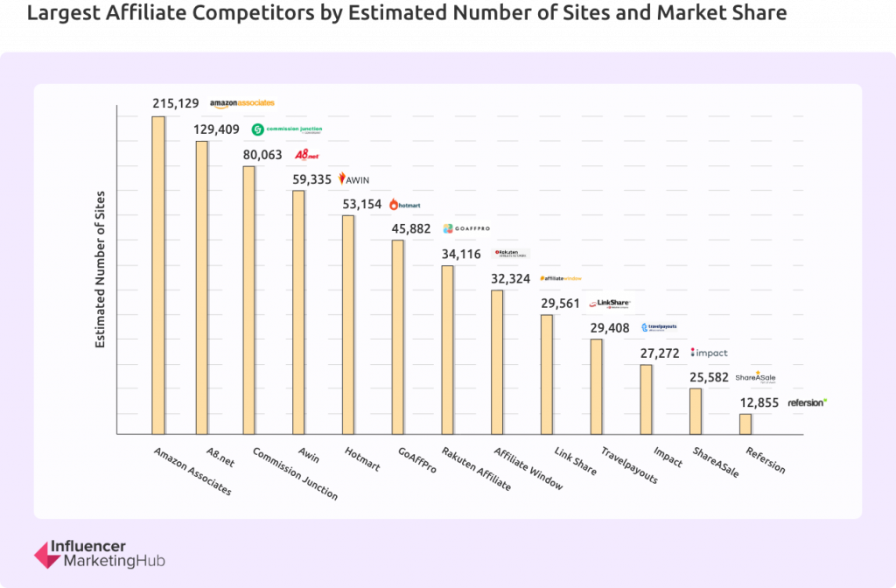Click the chart title heading
896x588 pixels.
click(x=407, y=12)
